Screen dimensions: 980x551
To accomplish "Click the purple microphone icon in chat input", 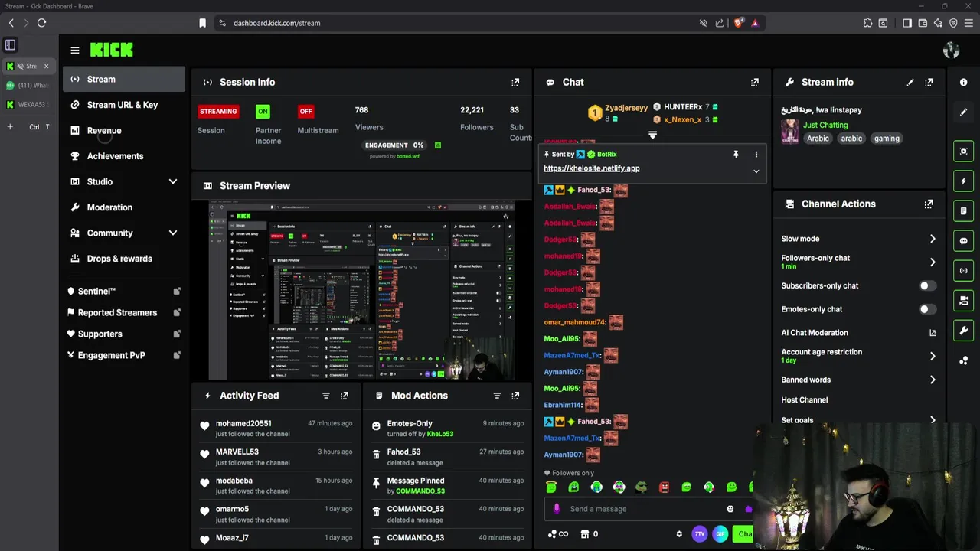I will point(557,509).
